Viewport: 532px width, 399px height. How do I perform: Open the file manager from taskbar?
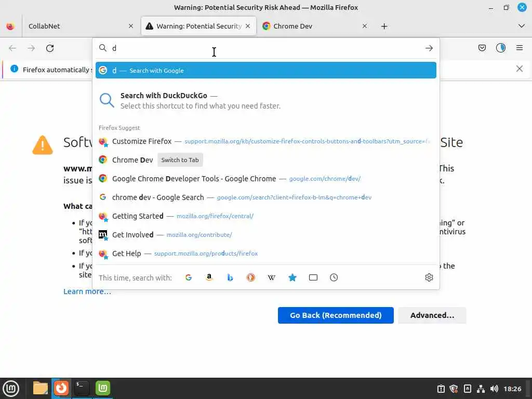tap(40, 388)
